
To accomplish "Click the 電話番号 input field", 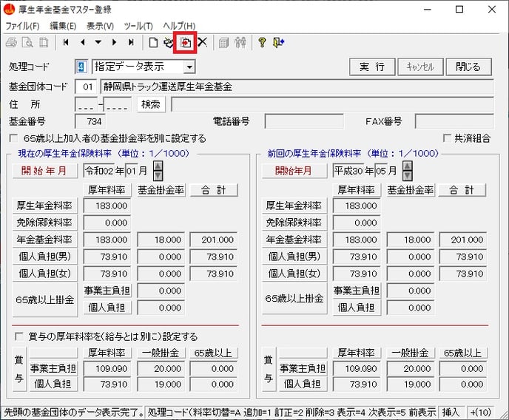I will point(304,121).
